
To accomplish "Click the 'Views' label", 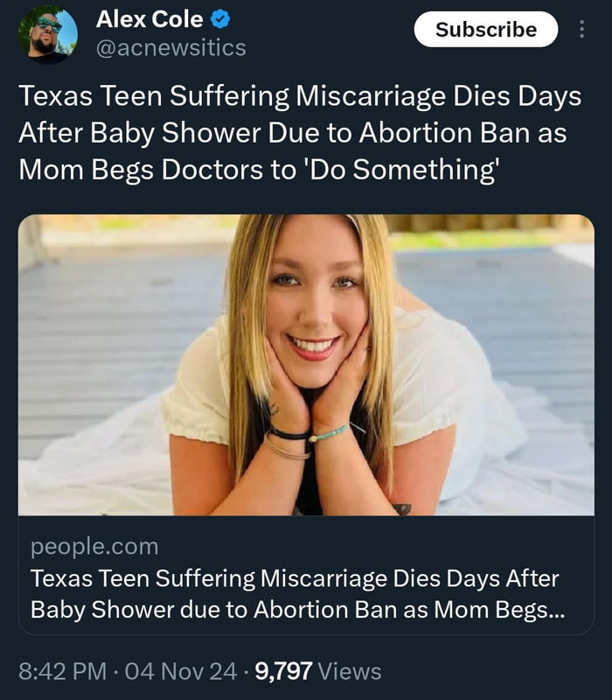I will click(350, 671).
